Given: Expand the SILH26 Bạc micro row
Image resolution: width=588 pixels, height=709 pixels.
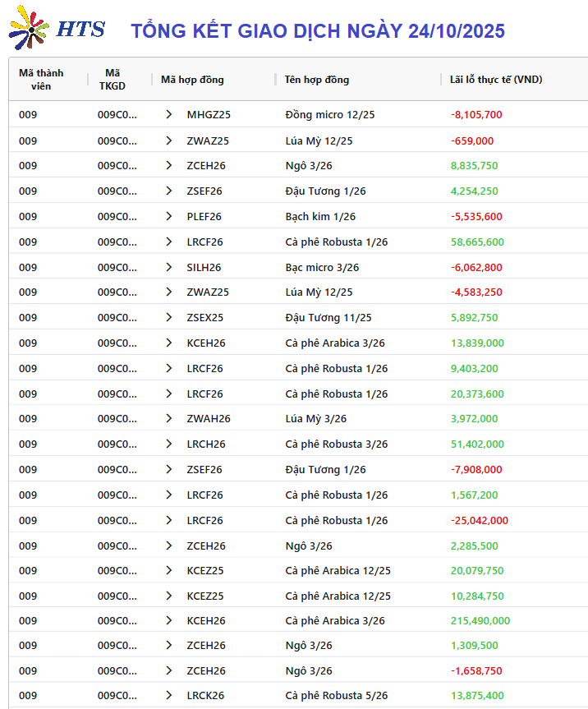Looking at the screenshot, I should (x=169, y=267).
